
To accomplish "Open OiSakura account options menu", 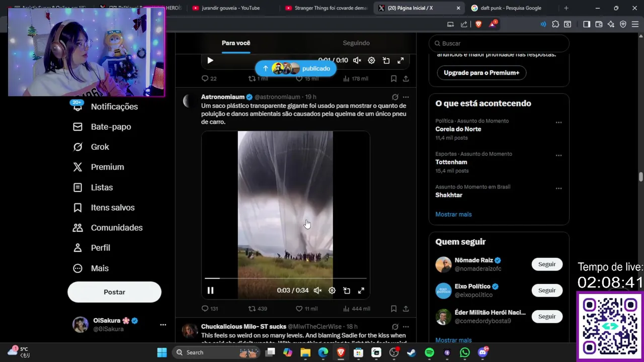I will click(x=163, y=325).
